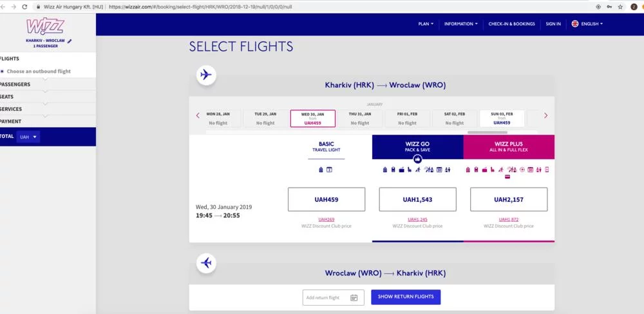Viewport: 644px width, 314px height.
Task: Click the key icon in address bar
Action: coord(609,6)
